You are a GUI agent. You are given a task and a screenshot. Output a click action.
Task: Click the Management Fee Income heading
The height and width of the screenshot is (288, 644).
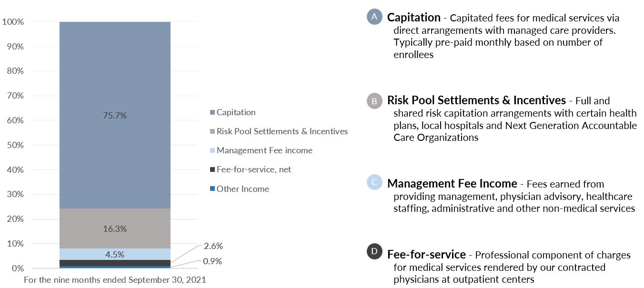452,183
